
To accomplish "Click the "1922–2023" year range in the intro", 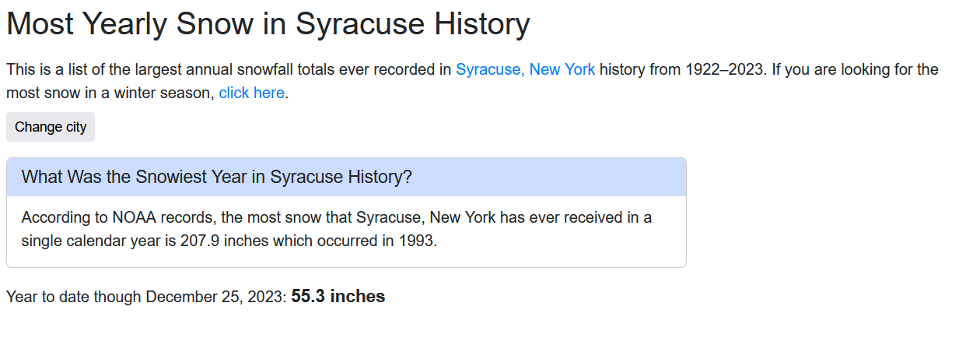I will tap(724, 69).
